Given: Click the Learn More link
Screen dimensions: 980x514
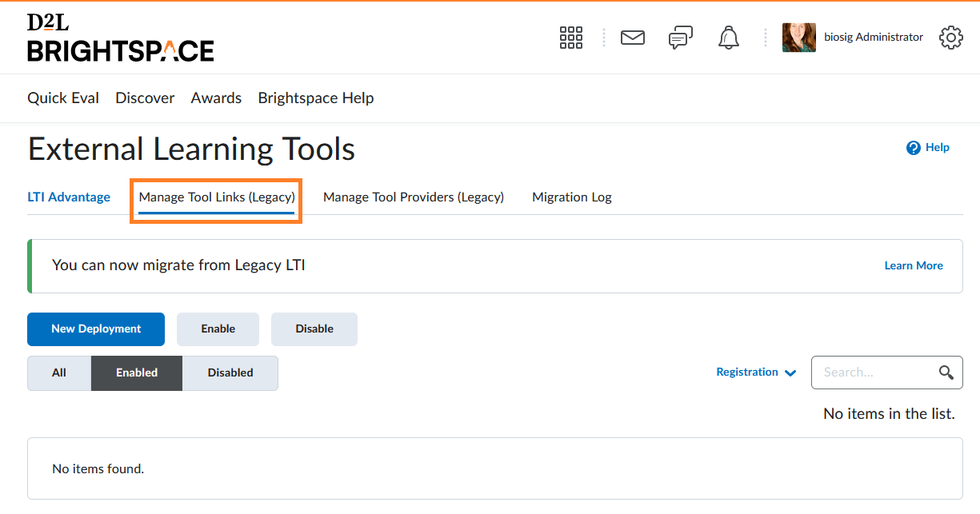Looking at the screenshot, I should [x=914, y=266].
